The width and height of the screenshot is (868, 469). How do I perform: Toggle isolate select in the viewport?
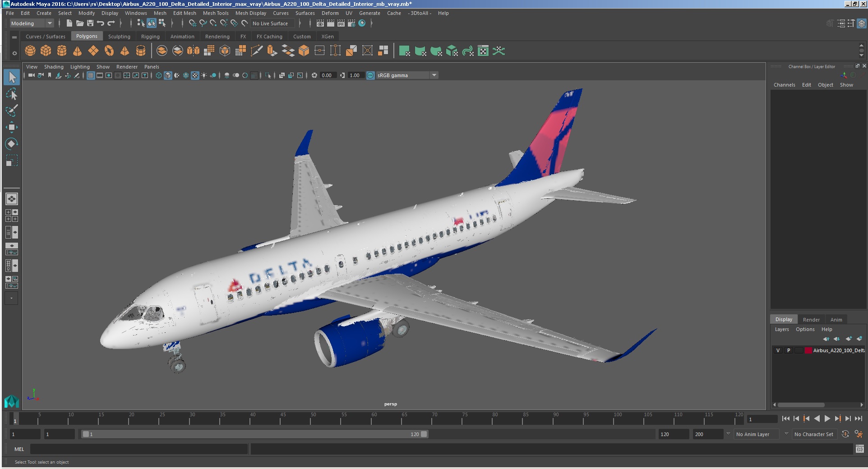(268, 75)
